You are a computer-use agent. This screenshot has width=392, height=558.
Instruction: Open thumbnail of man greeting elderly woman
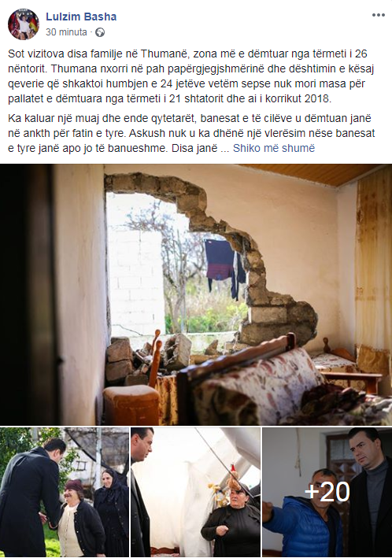[65, 493]
